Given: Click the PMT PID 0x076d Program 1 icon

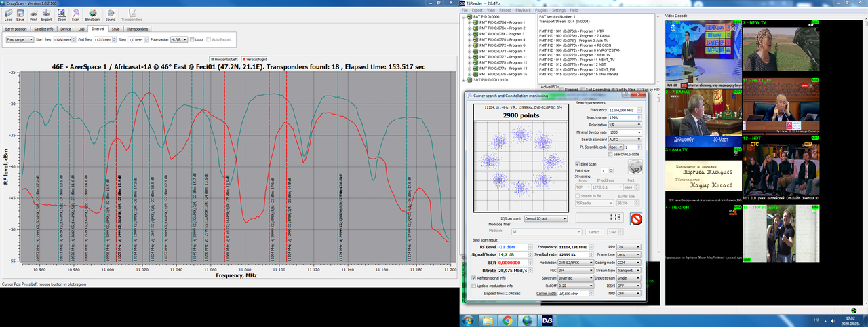Looking at the screenshot, I should pyautogui.click(x=475, y=22).
